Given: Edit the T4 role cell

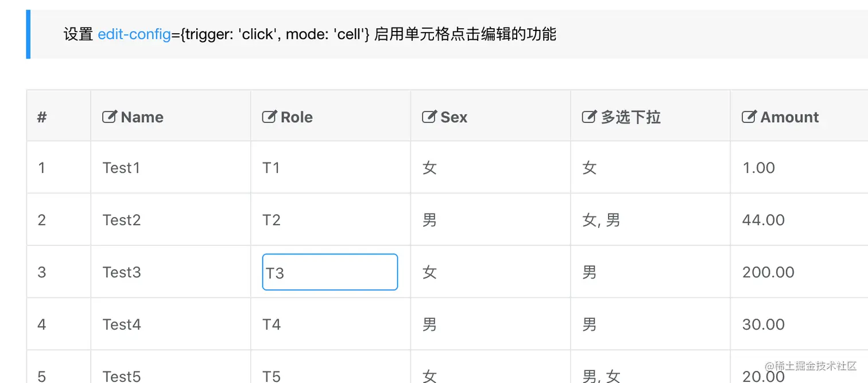Looking at the screenshot, I should (272, 324).
